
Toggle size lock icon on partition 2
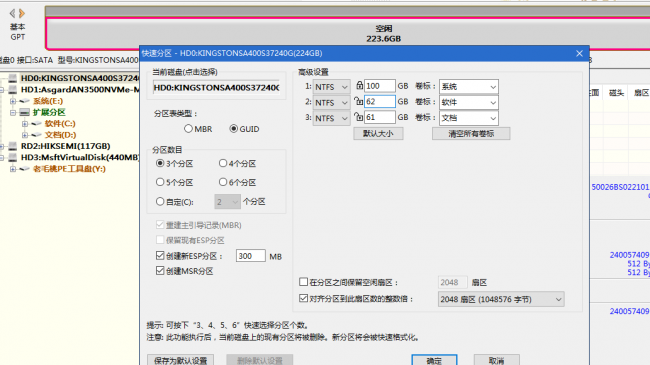coord(358,101)
